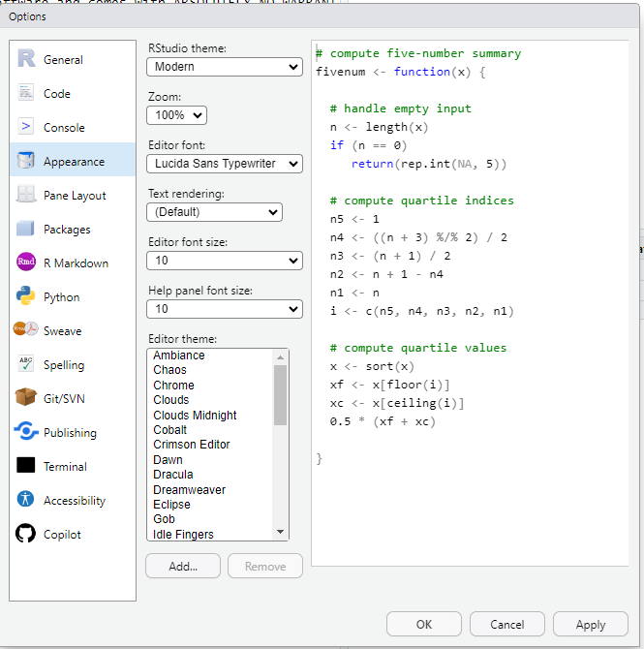Open Pane Layout settings icon
The width and height of the screenshot is (644, 649).
coord(26,195)
